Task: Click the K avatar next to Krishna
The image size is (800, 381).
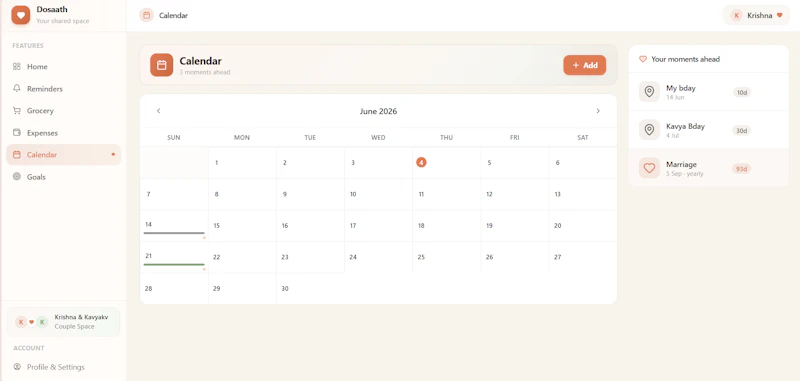Action: coord(736,15)
